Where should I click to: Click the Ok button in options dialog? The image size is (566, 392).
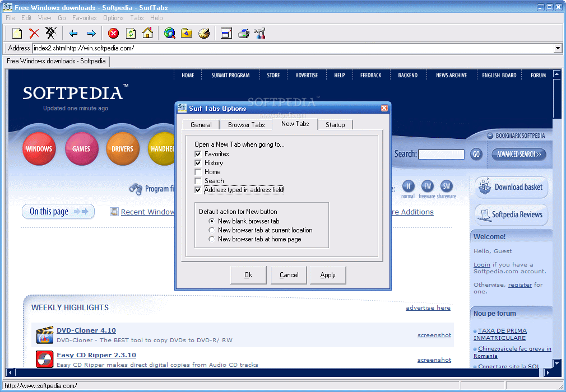[248, 275]
